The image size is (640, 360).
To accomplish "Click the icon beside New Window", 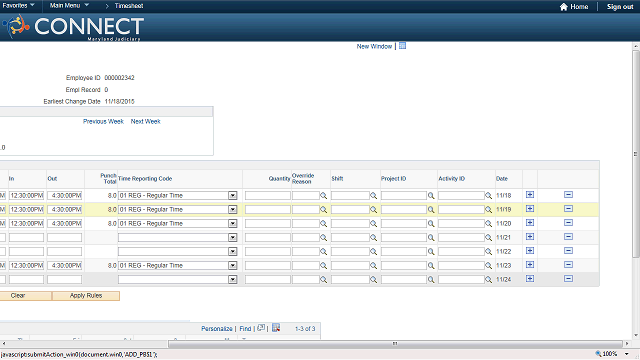I will [x=402, y=46].
